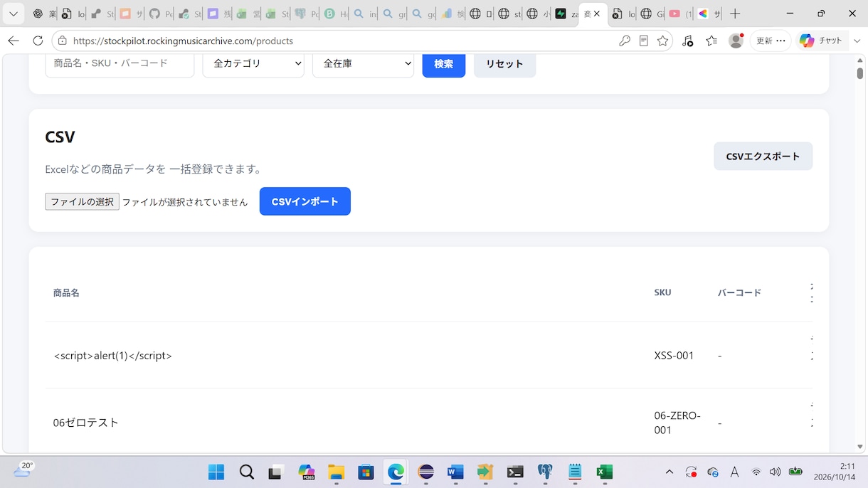Open the 全カテゴリ dropdown
This screenshot has height=488, width=868.
pos(253,63)
